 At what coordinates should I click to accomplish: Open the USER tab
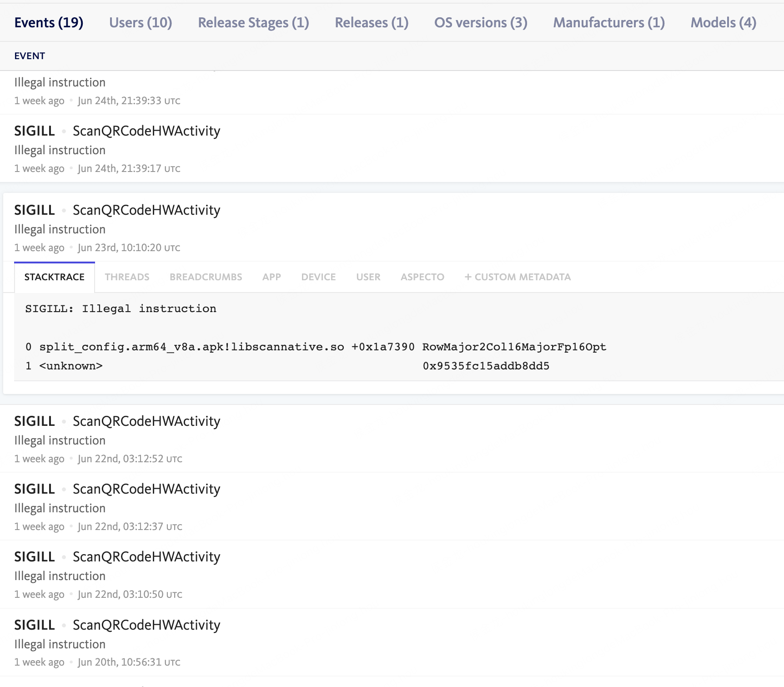[368, 277]
